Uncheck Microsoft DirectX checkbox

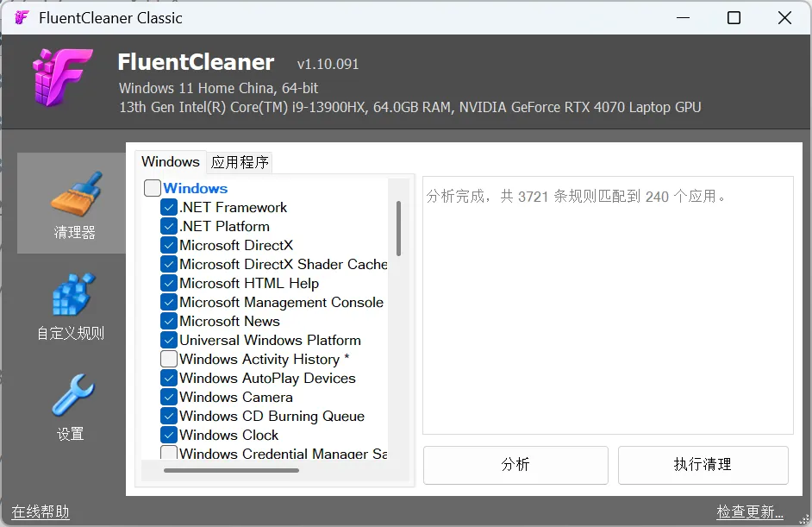click(169, 245)
